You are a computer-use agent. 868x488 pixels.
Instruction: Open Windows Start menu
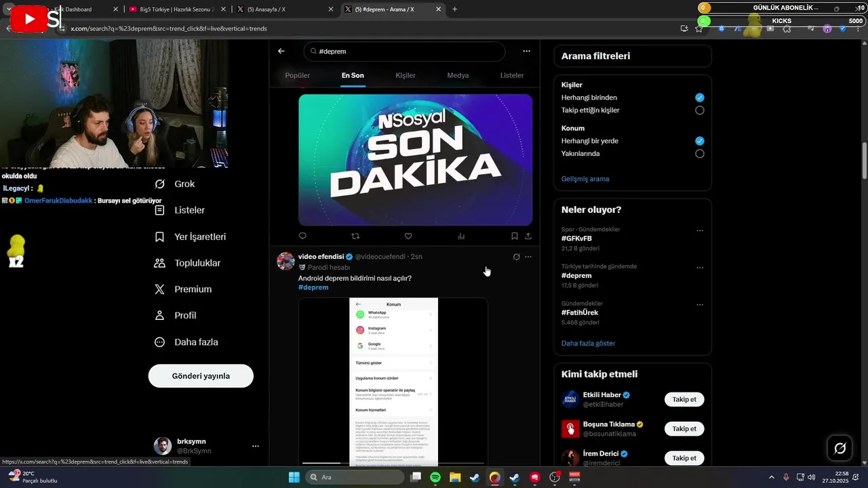click(x=294, y=477)
